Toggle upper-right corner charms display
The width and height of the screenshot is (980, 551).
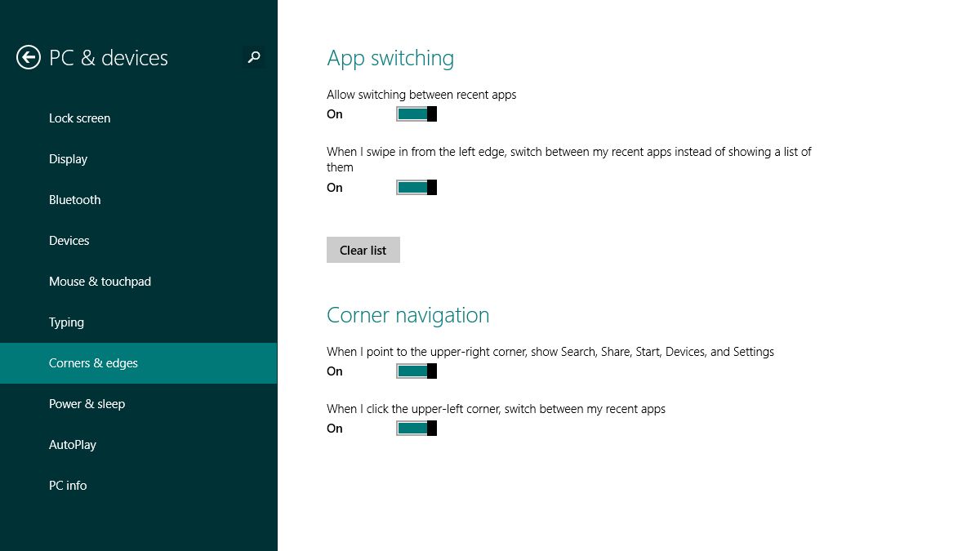tap(416, 371)
